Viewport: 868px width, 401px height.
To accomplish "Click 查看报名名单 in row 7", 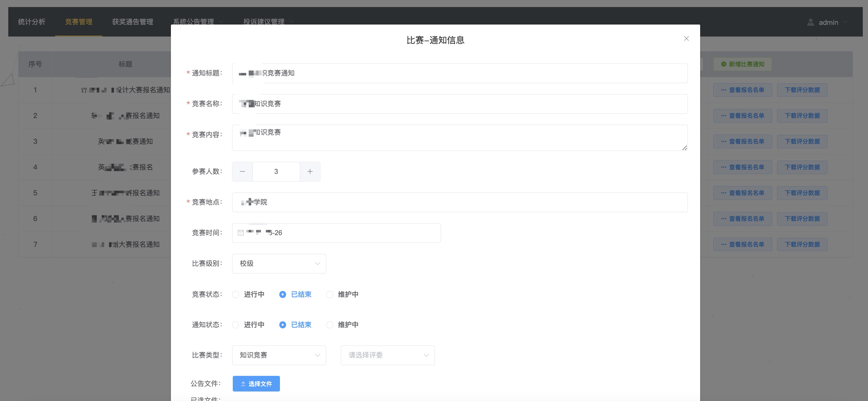I will pyautogui.click(x=742, y=245).
